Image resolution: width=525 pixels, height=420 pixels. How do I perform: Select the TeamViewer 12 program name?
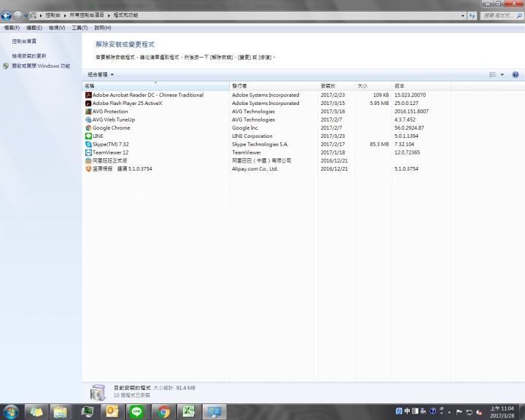click(111, 152)
